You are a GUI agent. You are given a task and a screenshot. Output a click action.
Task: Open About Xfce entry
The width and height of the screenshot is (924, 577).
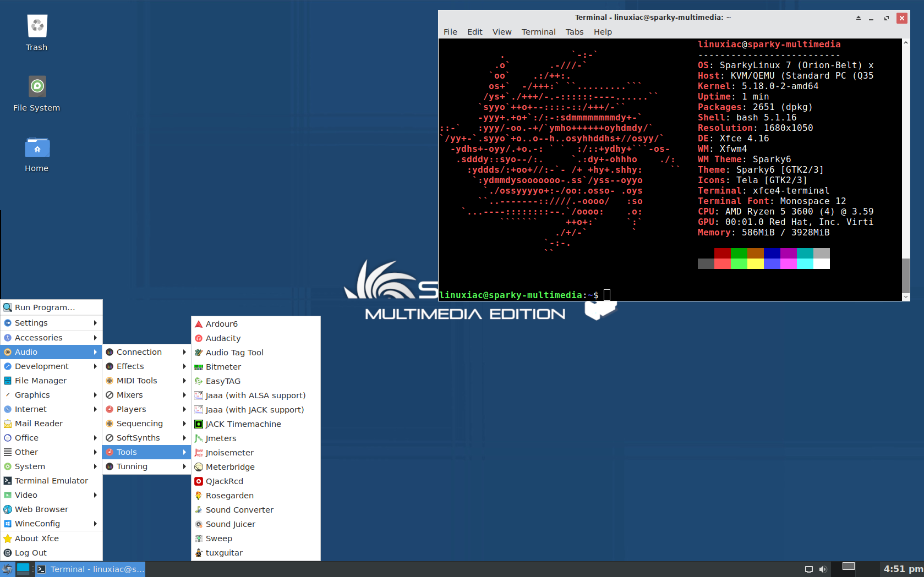pyautogui.click(x=51, y=538)
